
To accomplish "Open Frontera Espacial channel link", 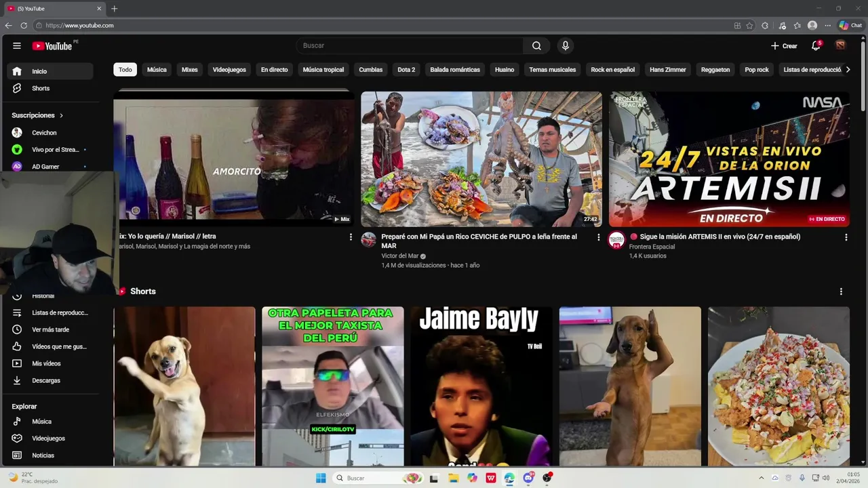I will pos(652,247).
